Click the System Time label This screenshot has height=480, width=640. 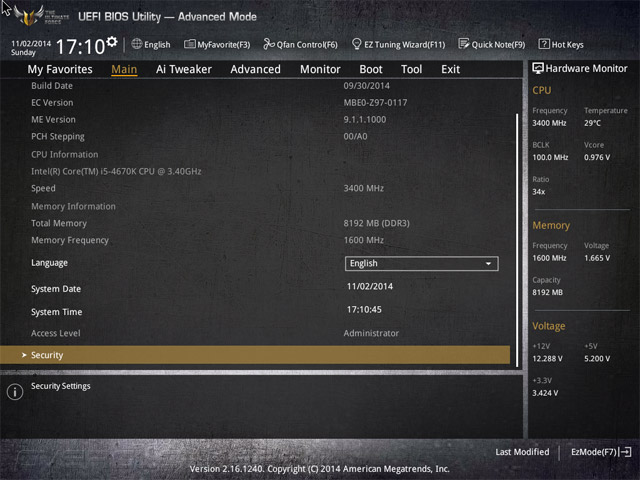point(57,312)
